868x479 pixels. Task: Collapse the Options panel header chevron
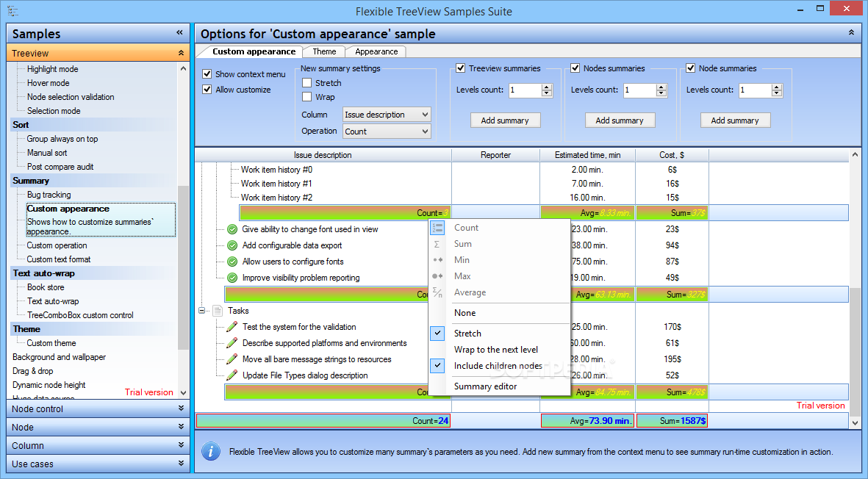coord(851,32)
